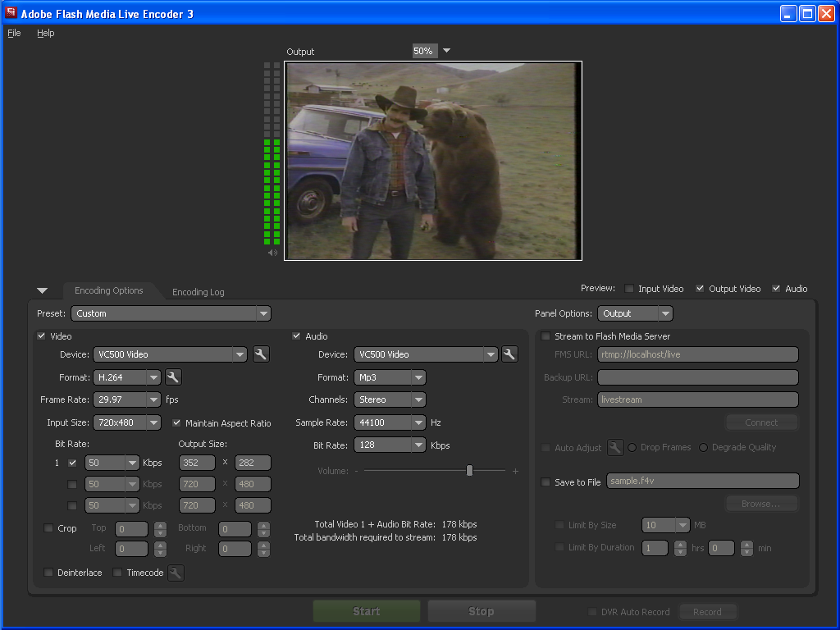
Task: Open audio device settings wrench icon
Action: [509, 354]
